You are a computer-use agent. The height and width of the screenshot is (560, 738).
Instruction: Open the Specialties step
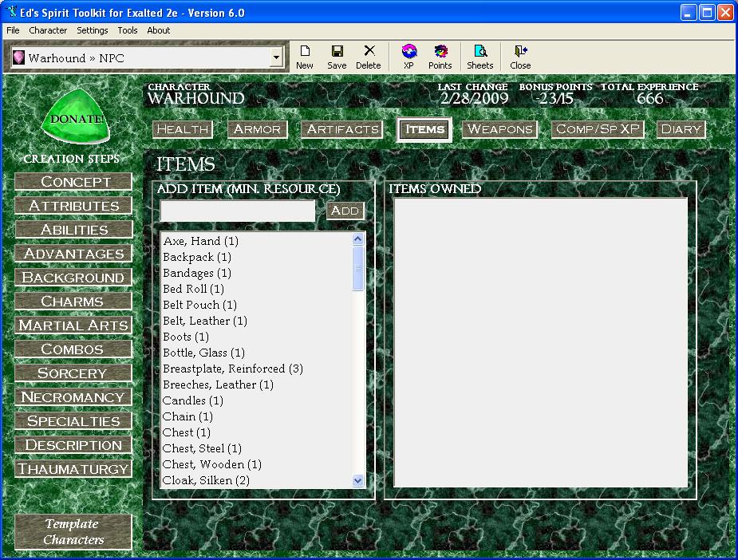click(x=73, y=420)
